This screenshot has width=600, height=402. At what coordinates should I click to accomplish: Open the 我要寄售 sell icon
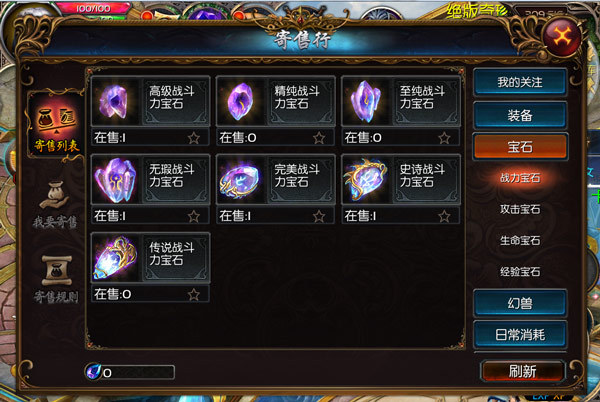(x=55, y=195)
